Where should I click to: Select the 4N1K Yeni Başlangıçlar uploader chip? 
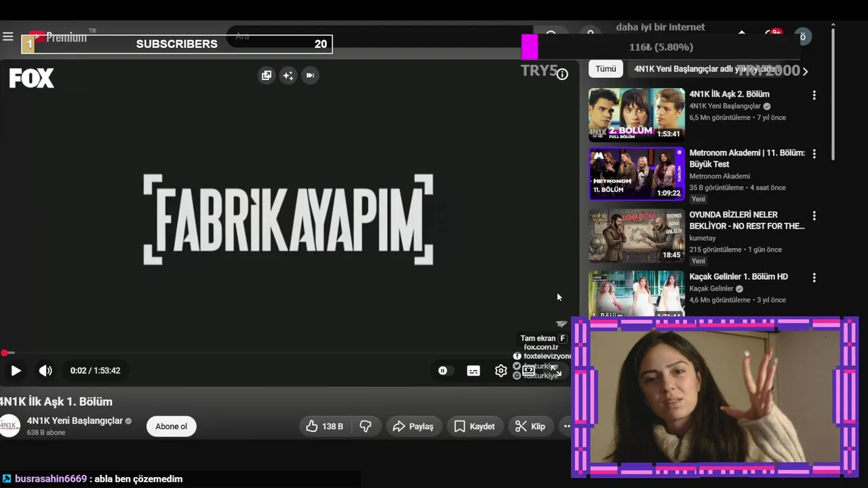tap(705, 69)
